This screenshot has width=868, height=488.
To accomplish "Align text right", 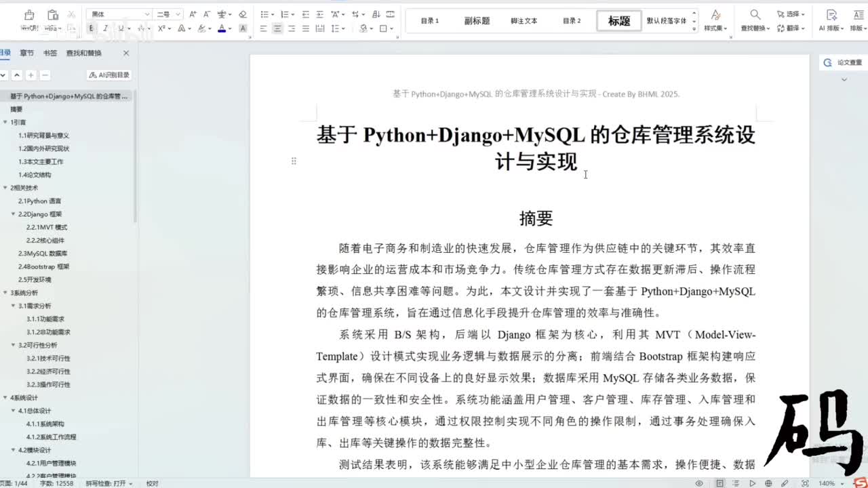I will click(292, 28).
